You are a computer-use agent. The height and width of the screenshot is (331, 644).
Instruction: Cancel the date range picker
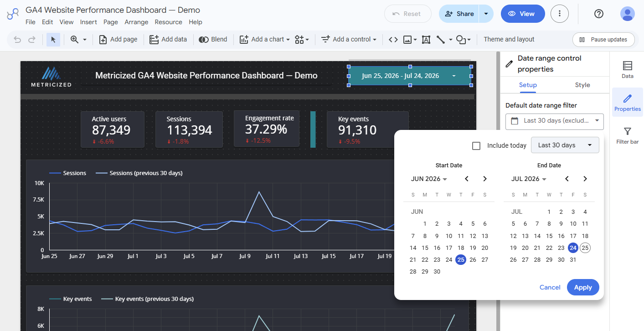click(550, 287)
